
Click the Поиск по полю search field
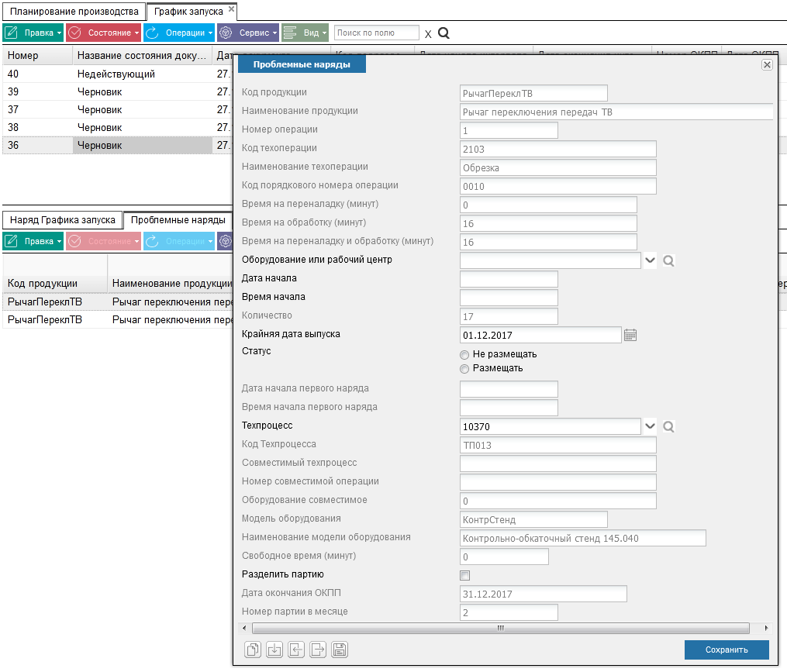(376, 33)
